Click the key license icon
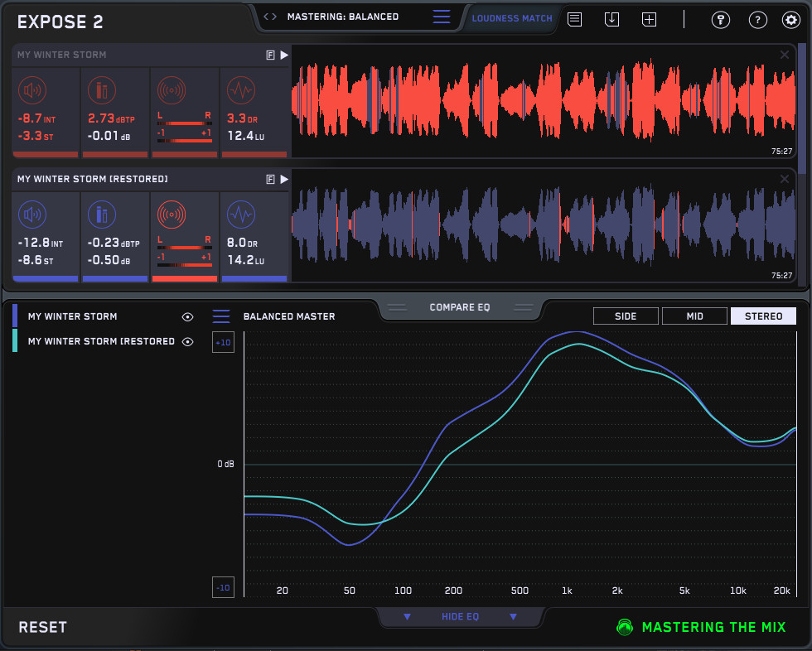The width and height of the screenshot is (812, 651). [x=721, y=20]
